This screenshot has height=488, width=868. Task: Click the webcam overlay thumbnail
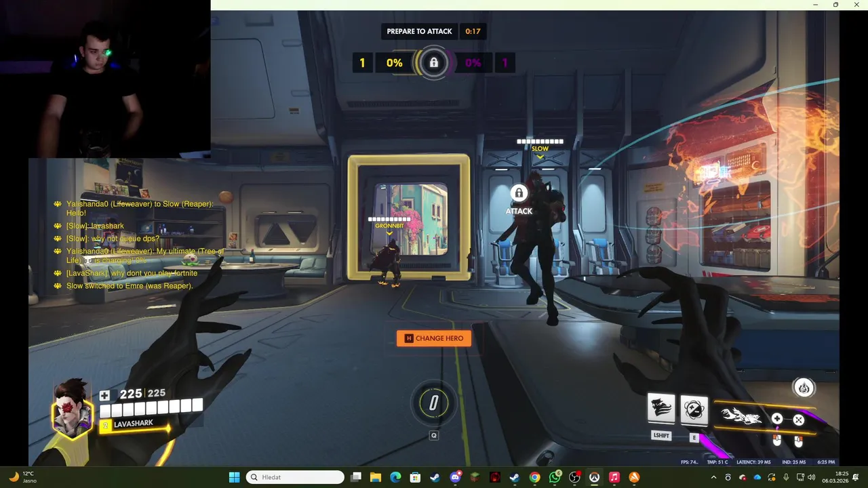coord(105,79)
